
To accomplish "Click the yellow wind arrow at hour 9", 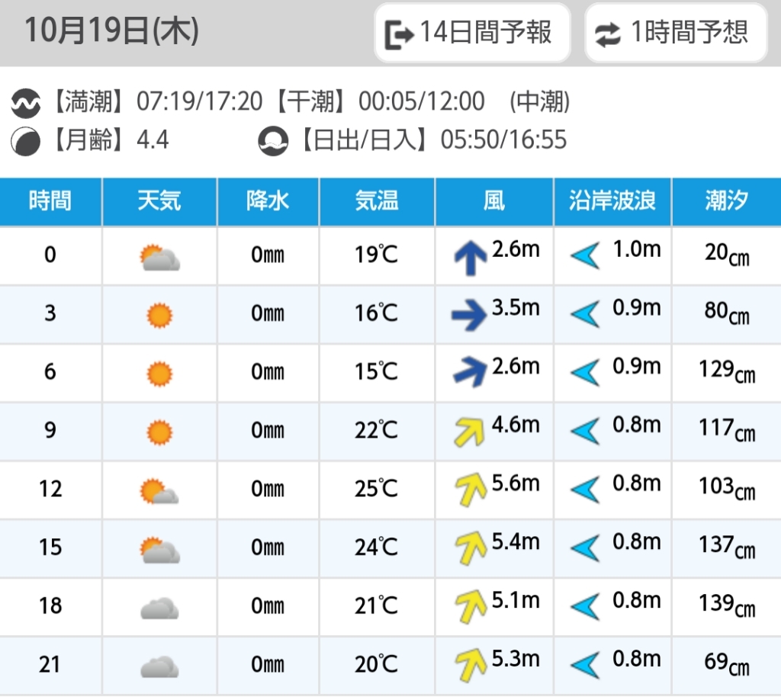I will pos(469,432).
